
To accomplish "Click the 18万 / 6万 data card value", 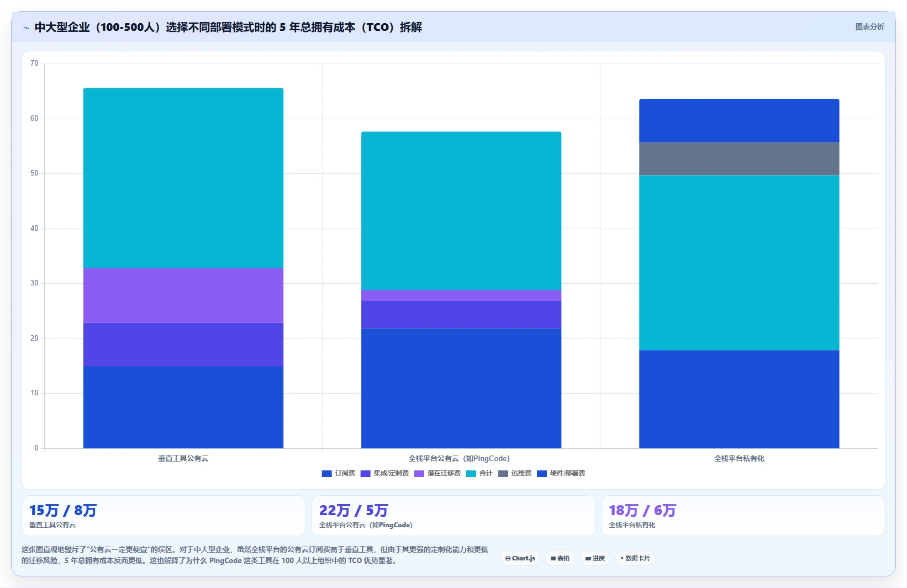I will coord(642,510).
